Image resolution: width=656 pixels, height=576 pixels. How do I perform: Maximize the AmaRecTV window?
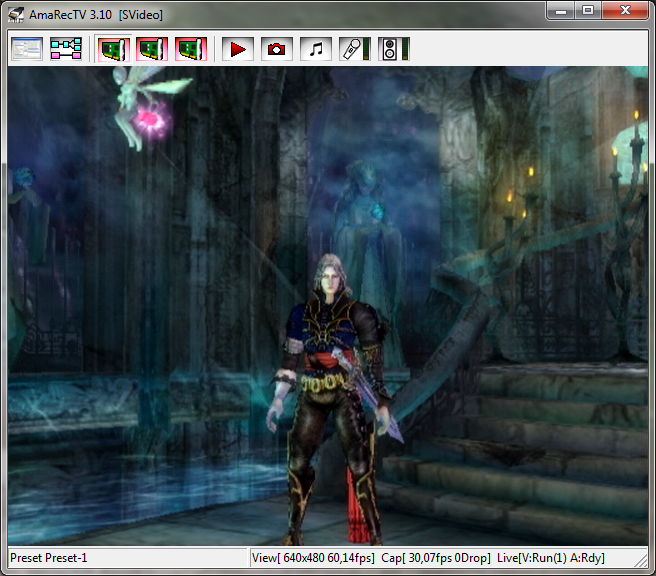(x=588, y=11)
